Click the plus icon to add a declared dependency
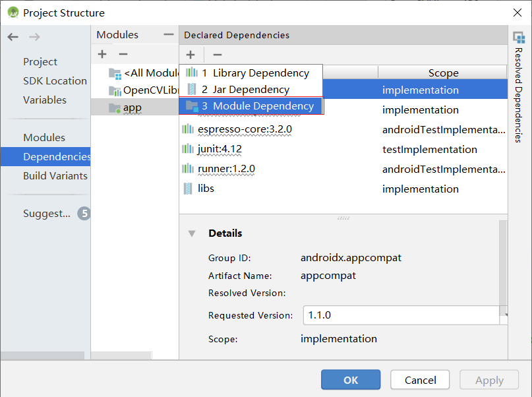 click(x=191, y=55)
